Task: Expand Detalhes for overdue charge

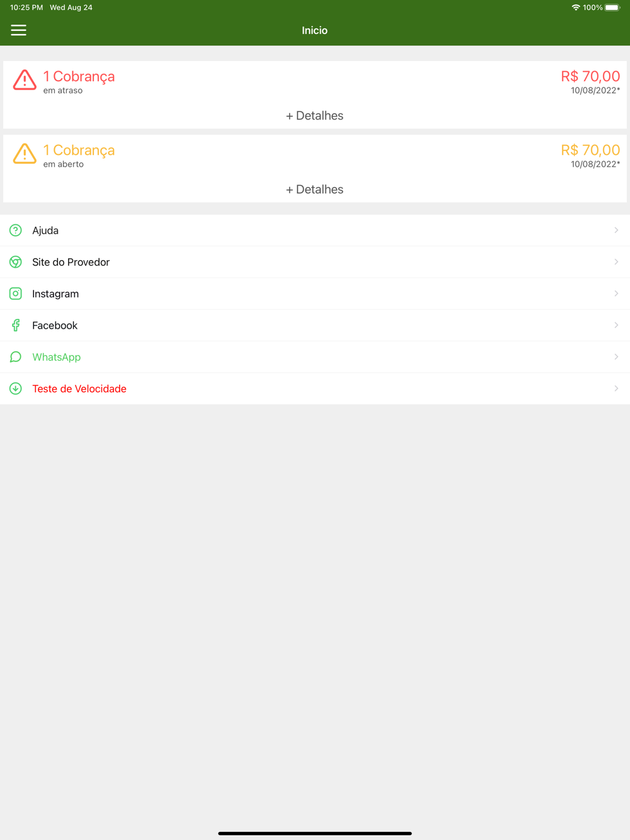Action: pos(314,116)
